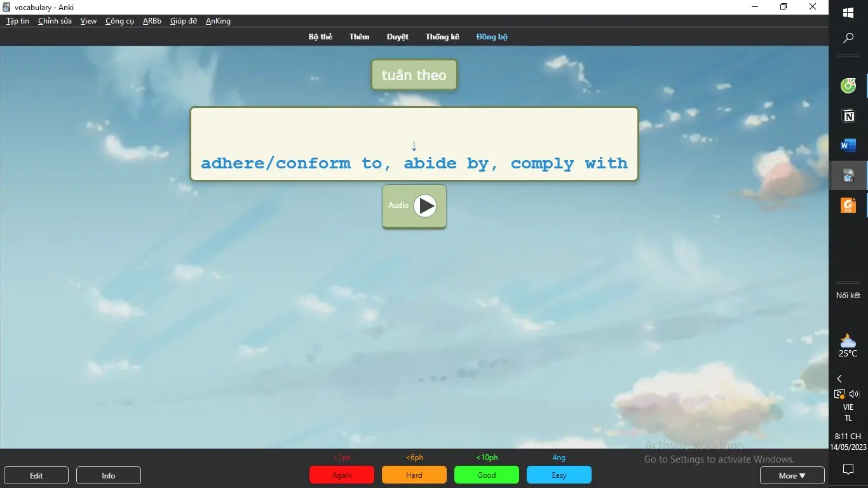Rate the card as Again
This screenshot has width=868, height=488.
(x=341, y=475)
